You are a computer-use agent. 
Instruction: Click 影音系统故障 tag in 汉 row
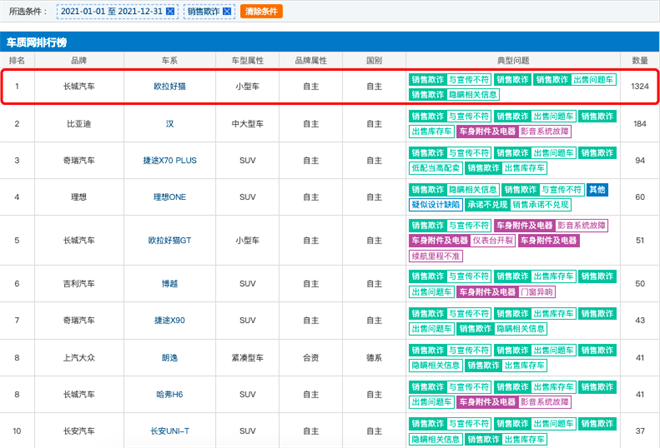(x=545, y=131)
